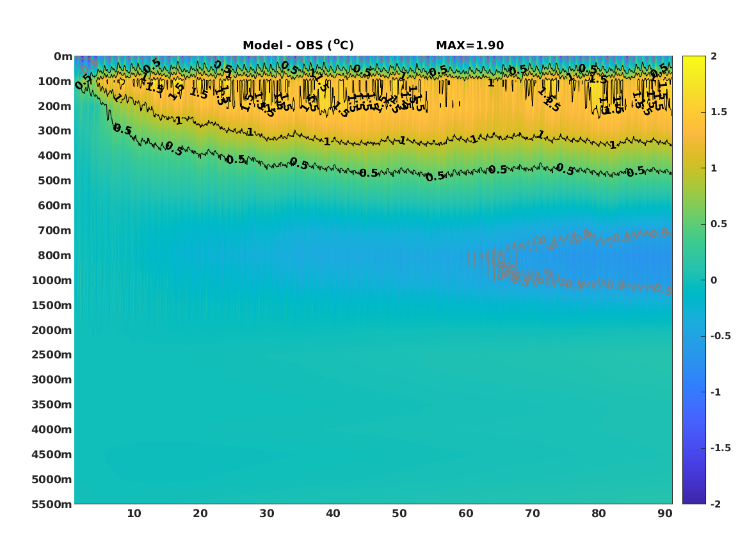The height and width of the screenshot is (560, 747).
Task: Click the colorbar tick label "0.5"
Action: coord(718,224)
